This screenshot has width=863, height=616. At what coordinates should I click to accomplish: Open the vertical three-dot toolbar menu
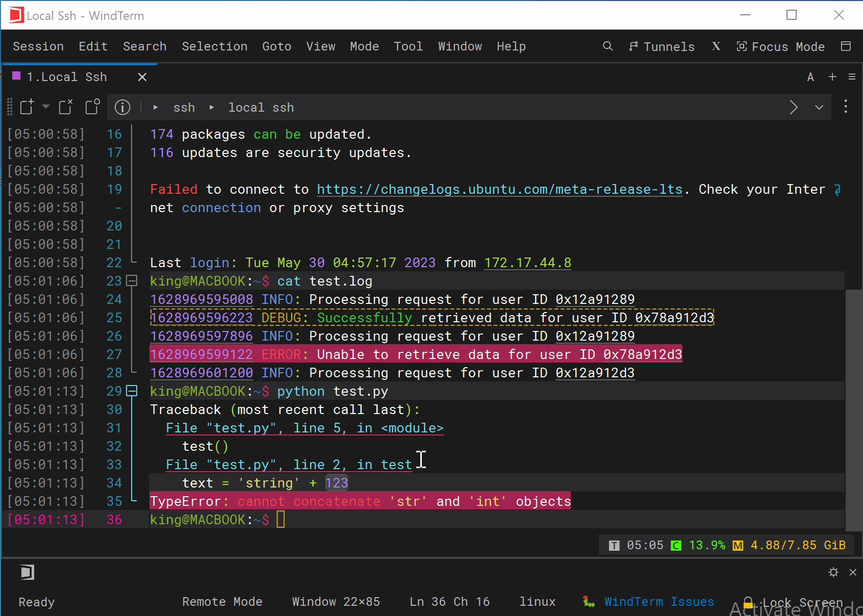tap(846, 107)
